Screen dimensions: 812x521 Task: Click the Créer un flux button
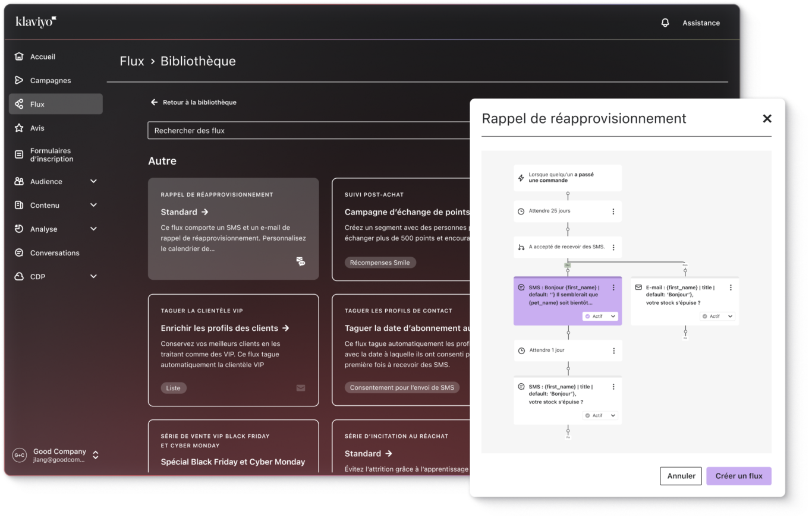click(738, 476)
